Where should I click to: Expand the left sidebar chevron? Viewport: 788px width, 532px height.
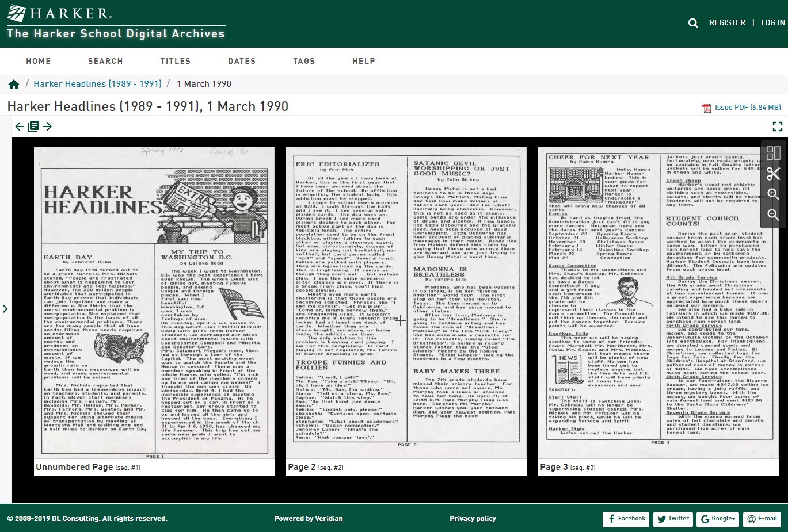click(6, 309)
